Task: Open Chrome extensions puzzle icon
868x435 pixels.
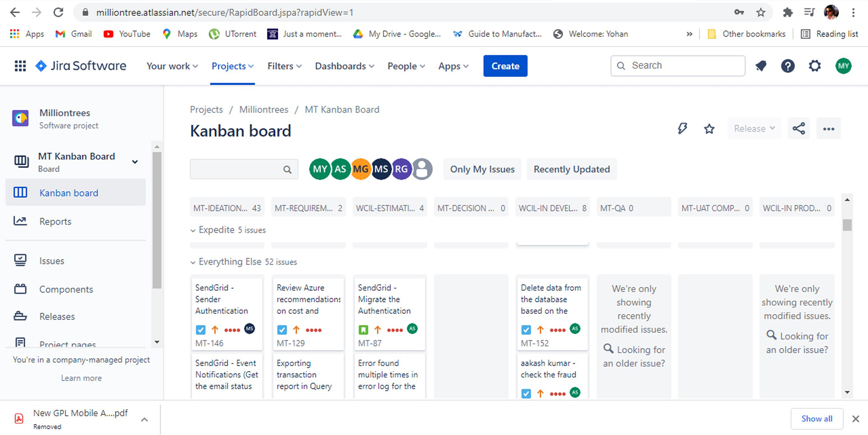Action: [x=788, y=12]
